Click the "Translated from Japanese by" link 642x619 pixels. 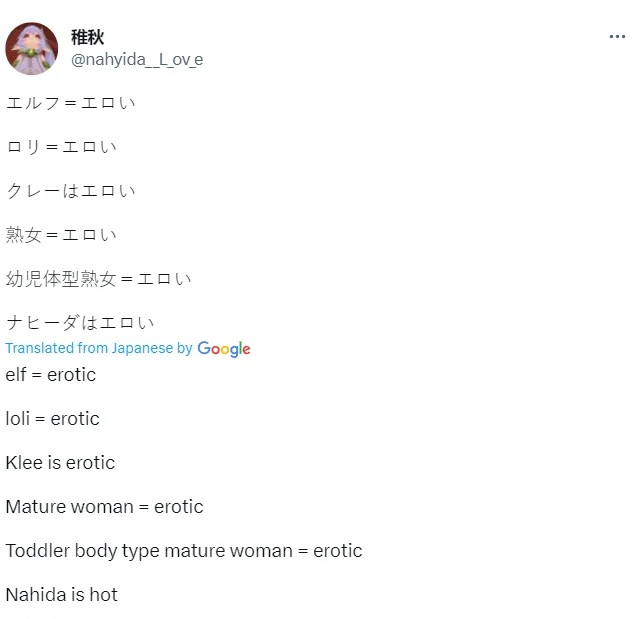click(98, 348)
